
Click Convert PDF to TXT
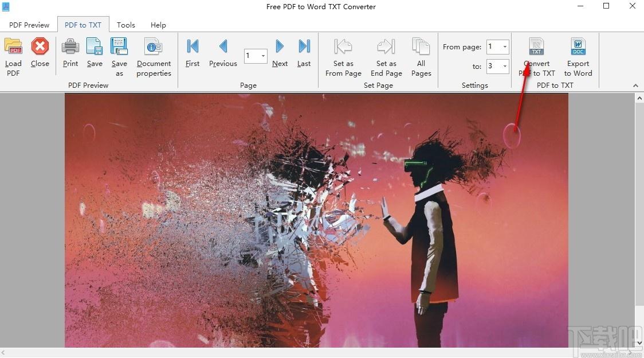tap(537, 56)
